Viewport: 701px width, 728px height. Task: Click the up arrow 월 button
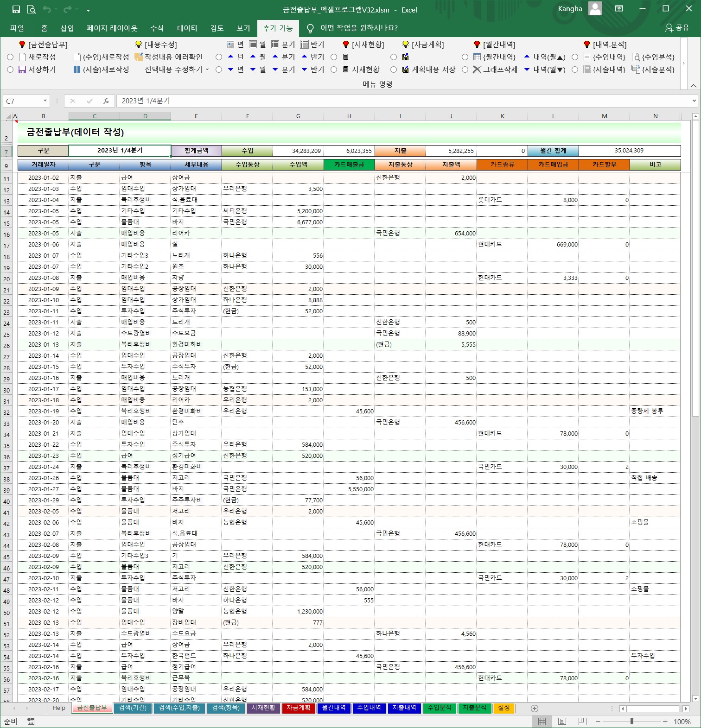tap(258, 57)
